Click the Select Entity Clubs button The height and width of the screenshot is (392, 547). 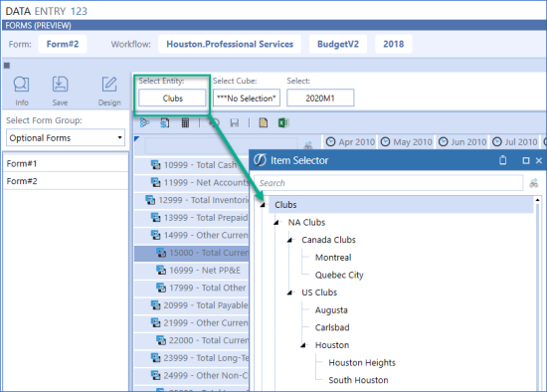[x=172, y=98]
